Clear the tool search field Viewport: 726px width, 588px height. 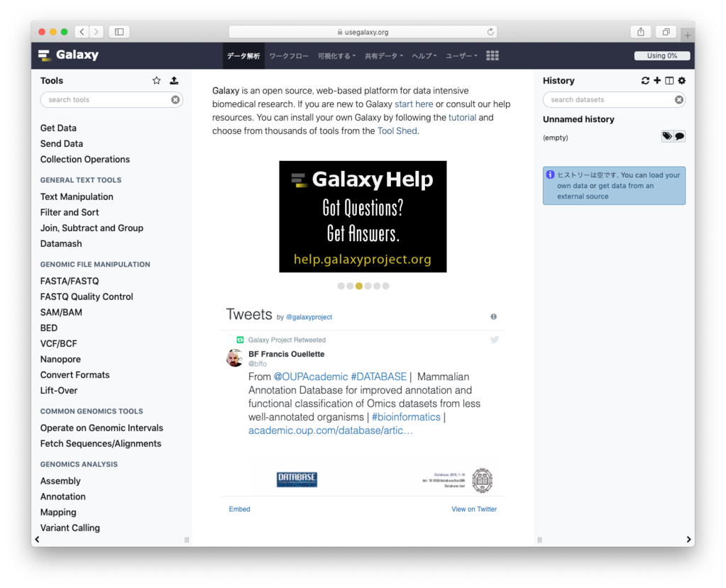175,99
